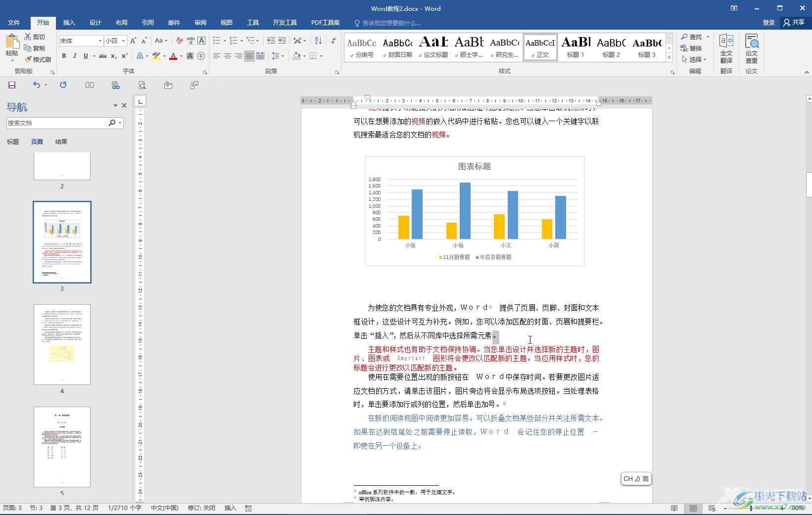Select page 4 thumbnail
Viewport: 812px width, 515px height.
pyautogui.click(x=62, y=344)
